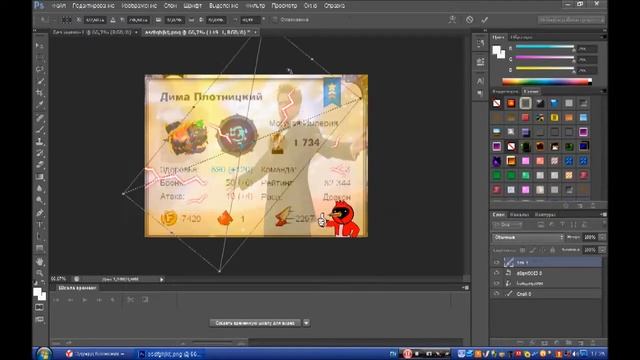The image size is (640, 360).
Task: Open the workspace switcher dropdown
Action: click(571, 20)
